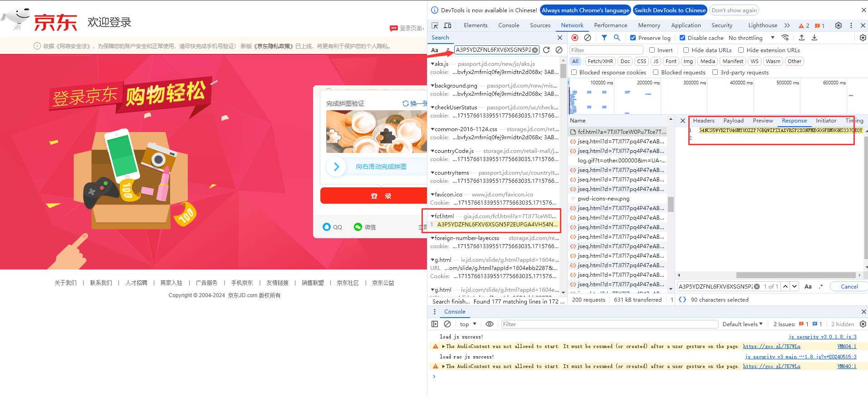The height and width of the screenshot is (397, 868).
Task: Open the Application tab
Action: pyautogui.click(x=686, y=25)
